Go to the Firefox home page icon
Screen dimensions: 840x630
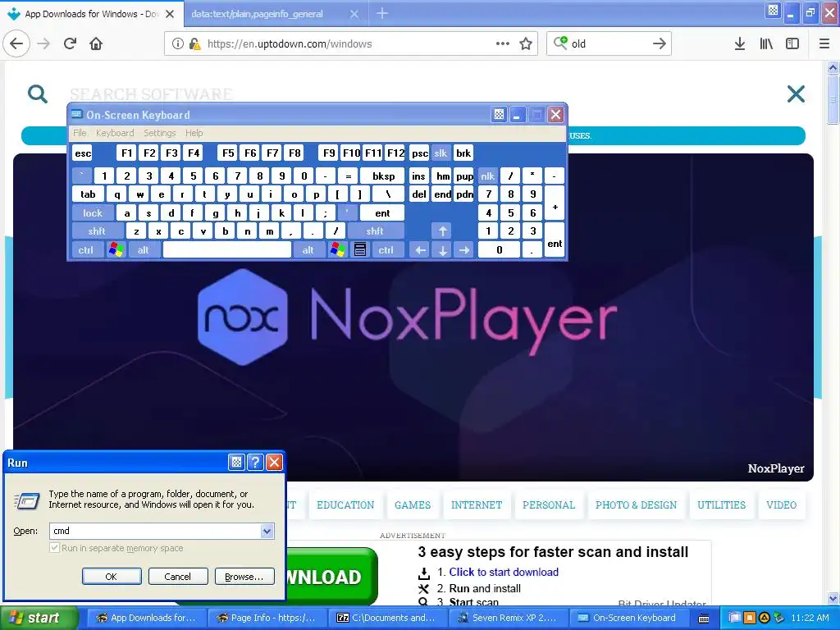pyautogui.click(x=96, y=43)
